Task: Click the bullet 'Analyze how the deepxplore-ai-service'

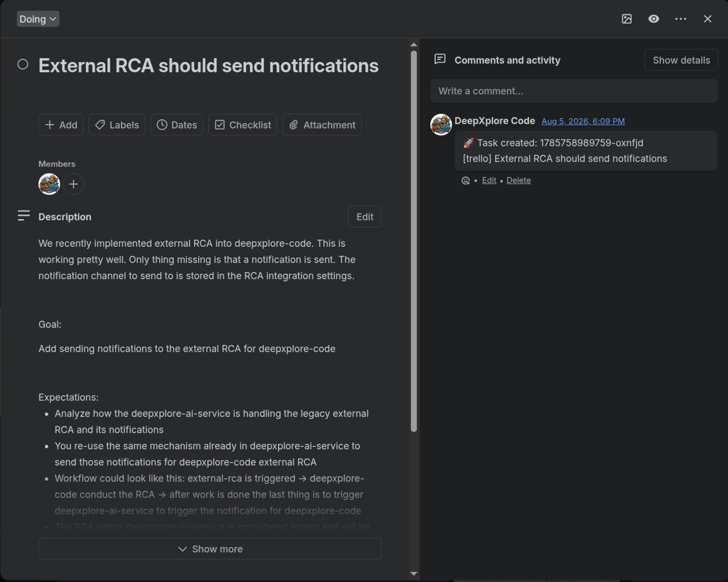Action: (212, 422)
